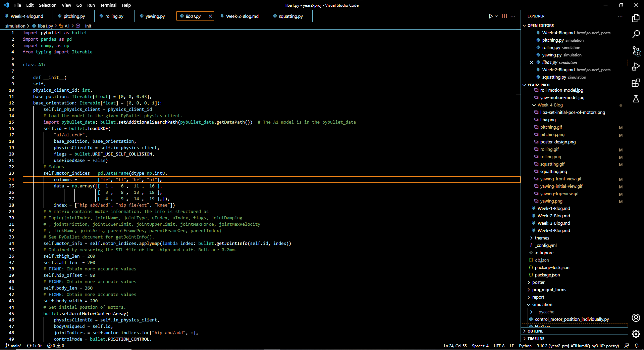The image size is (644, 350).
Task: Change indentation via Spaces: 4
Action: coord(480,346)
